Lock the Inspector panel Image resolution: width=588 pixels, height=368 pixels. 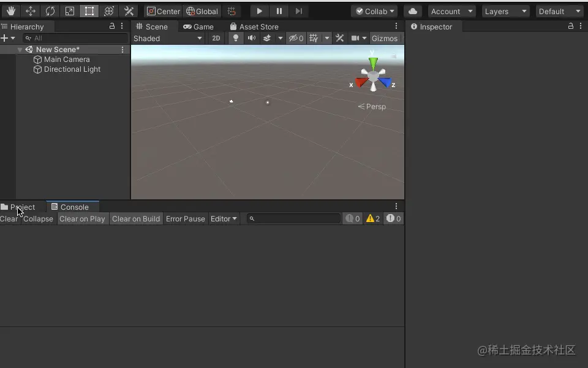570,26
